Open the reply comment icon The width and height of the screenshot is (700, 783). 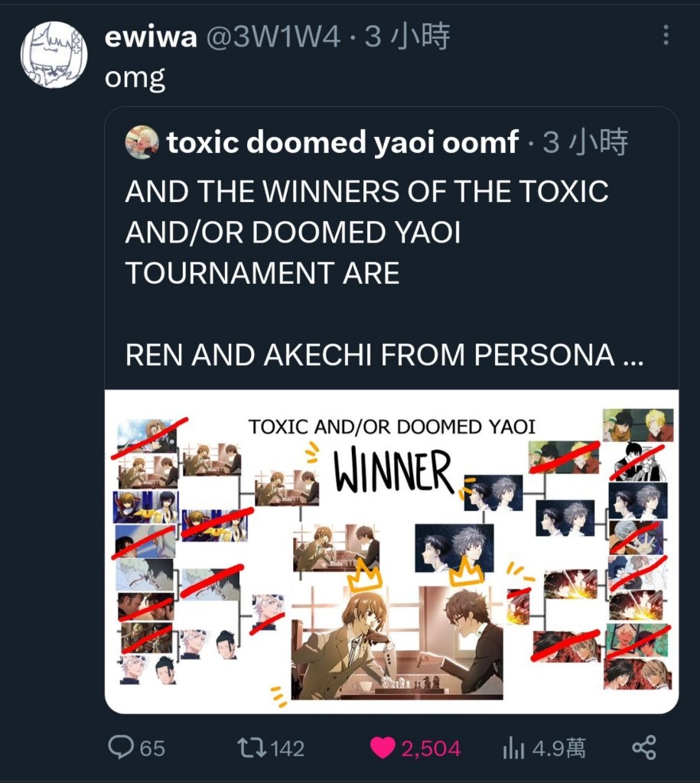[120, 748]
